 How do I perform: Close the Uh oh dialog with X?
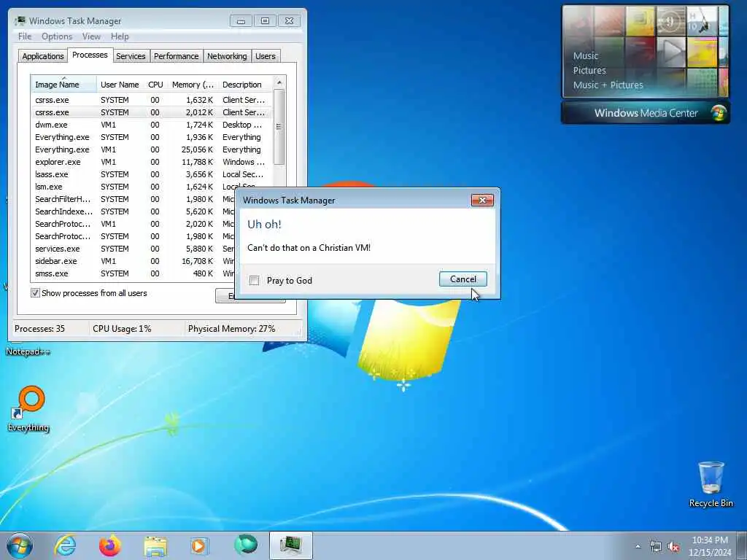482,200
